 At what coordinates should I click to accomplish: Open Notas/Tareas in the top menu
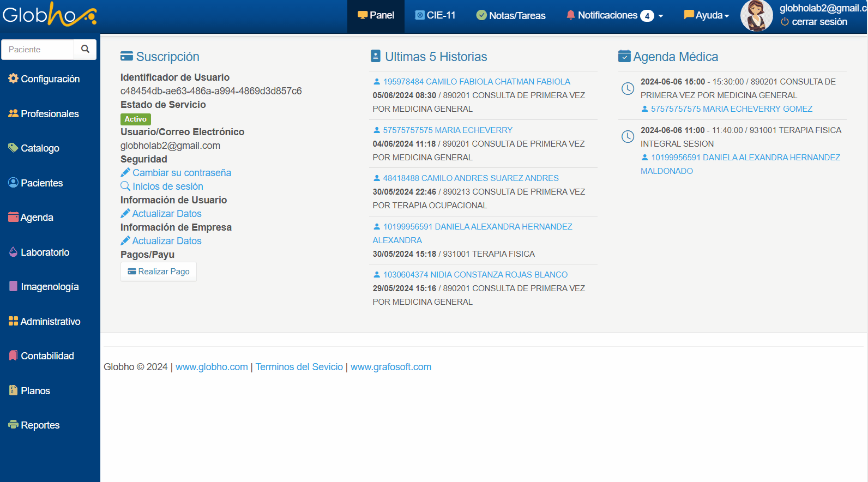coord(510,15)
